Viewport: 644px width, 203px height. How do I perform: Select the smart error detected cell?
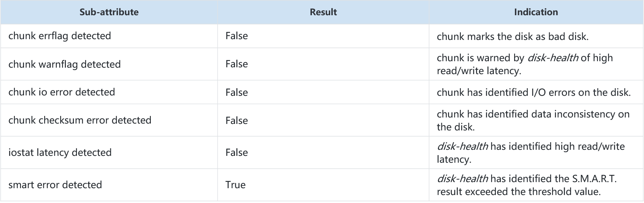point(109,185)
